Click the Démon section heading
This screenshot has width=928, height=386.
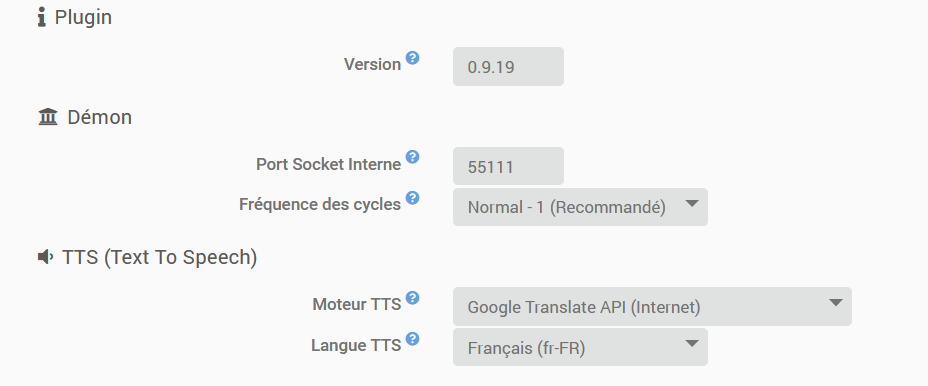click(99, 117)
